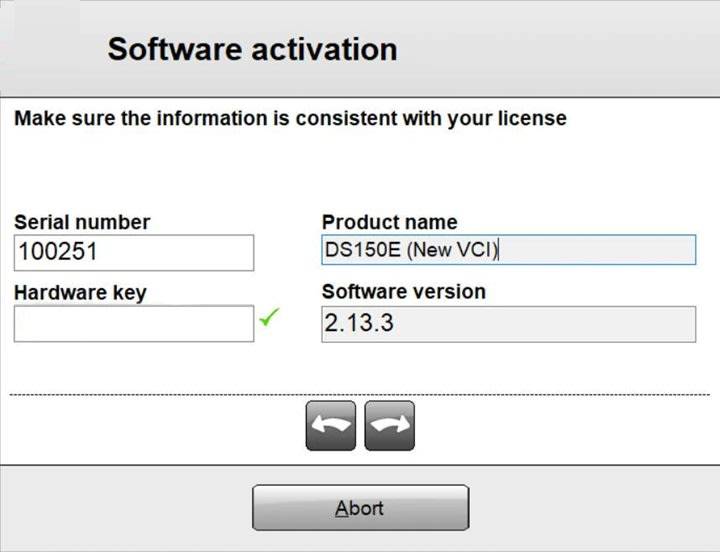This screenshot has width=720, height=552.
Task: Click the back arrow button
Action: point(331,425)
